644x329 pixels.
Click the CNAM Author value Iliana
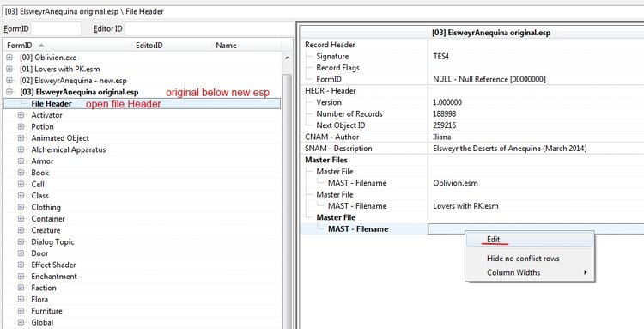pos(441,137)
